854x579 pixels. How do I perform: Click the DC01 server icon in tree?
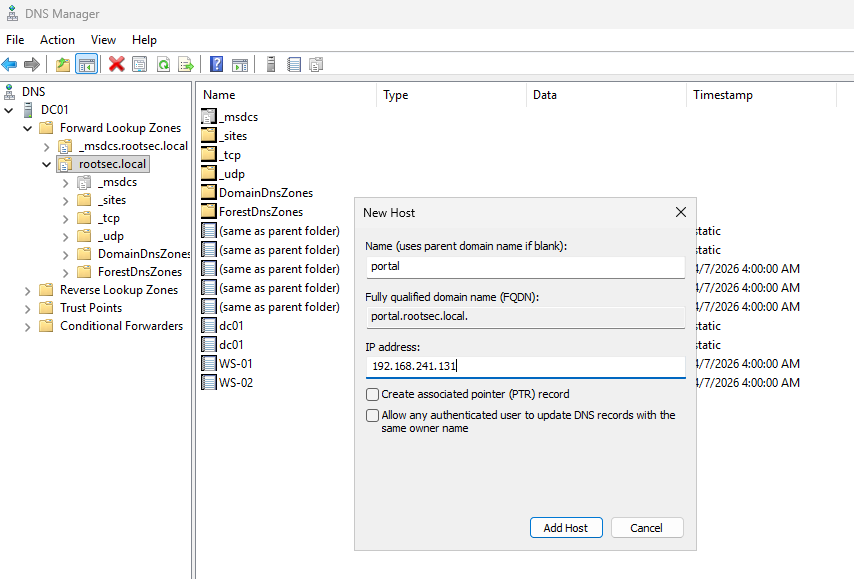(28, 109)
